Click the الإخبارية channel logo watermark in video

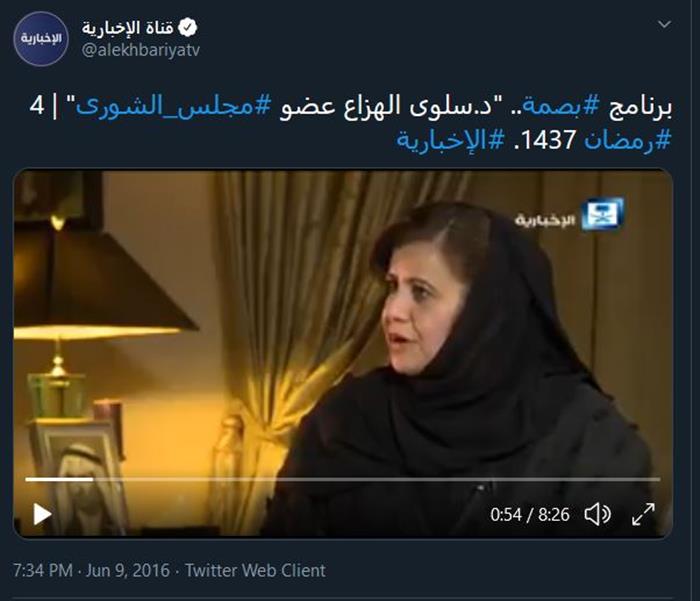[x=569, y=215]
